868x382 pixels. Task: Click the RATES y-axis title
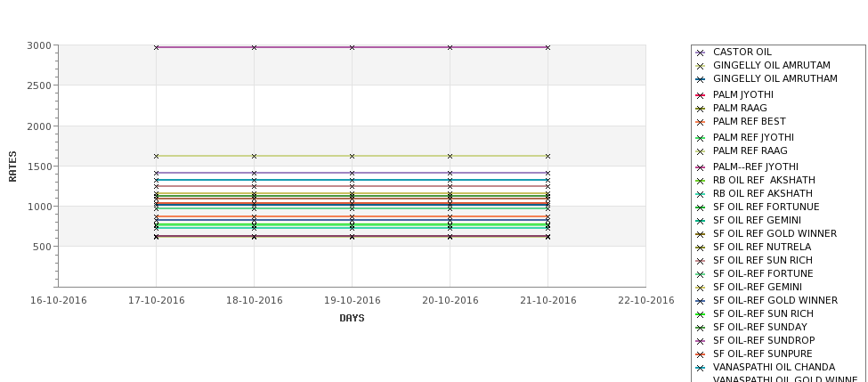pyautogui.click(x=12, y=167)
